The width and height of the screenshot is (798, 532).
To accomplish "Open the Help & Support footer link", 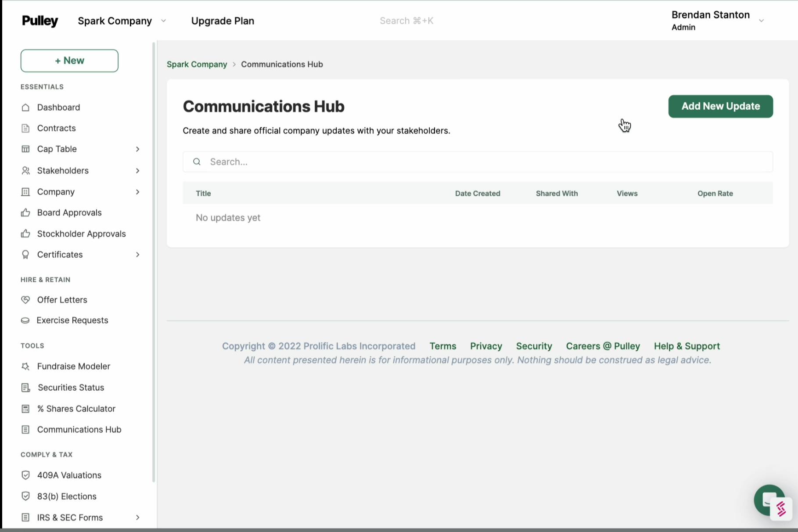I will 687,346.
